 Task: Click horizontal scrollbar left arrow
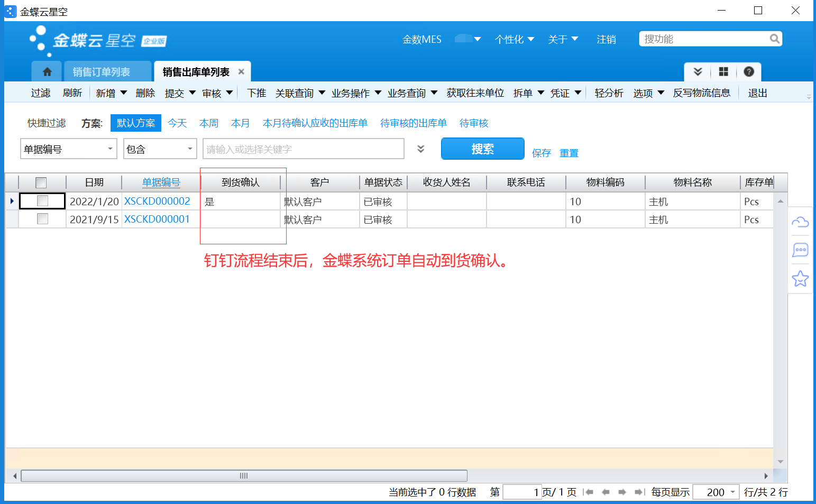[15, 476]
